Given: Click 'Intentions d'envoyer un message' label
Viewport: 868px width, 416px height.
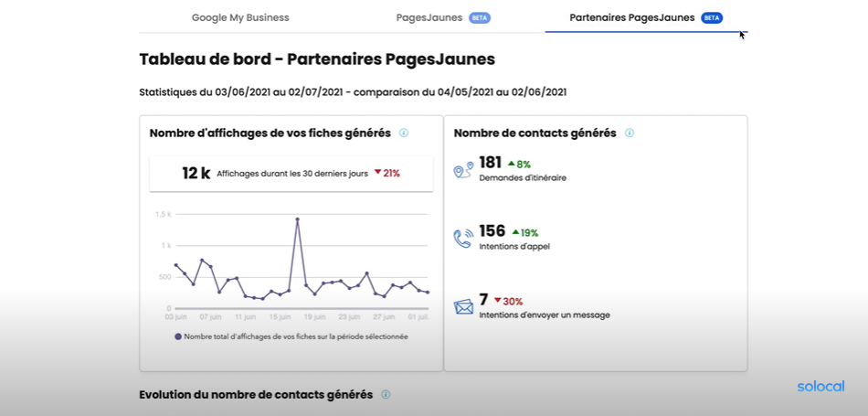Looking at the screenshot, I should (545, 315).
